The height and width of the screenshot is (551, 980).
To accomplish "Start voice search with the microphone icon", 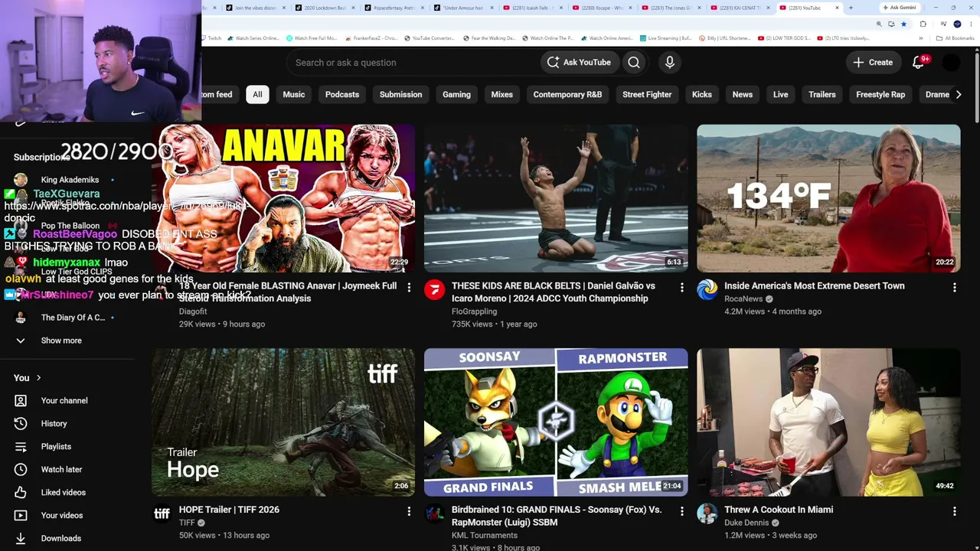I will 670,63.
